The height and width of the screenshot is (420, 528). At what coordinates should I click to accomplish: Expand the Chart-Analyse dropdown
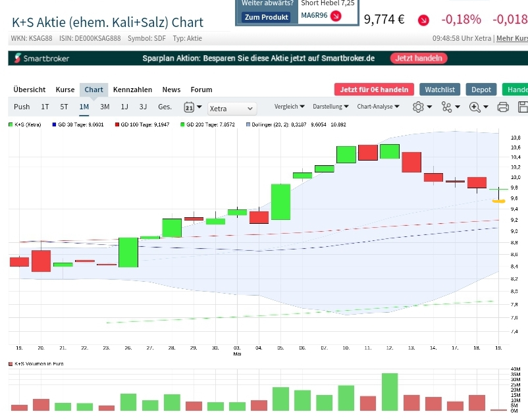378,107
